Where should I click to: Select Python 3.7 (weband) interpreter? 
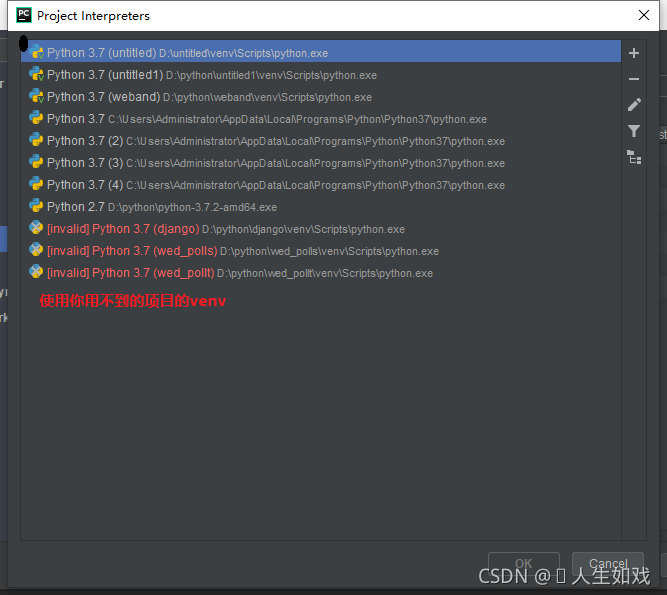(x=321, y=97)
